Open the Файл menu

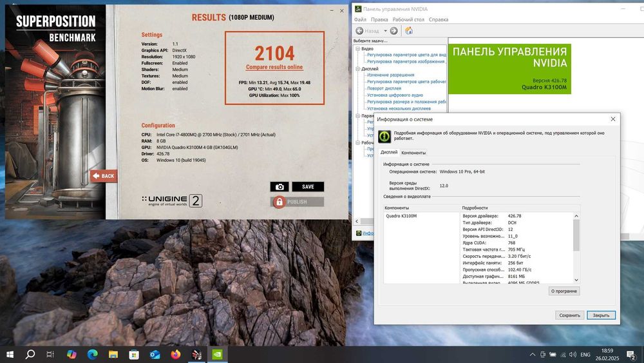click(x=360, y=19)
